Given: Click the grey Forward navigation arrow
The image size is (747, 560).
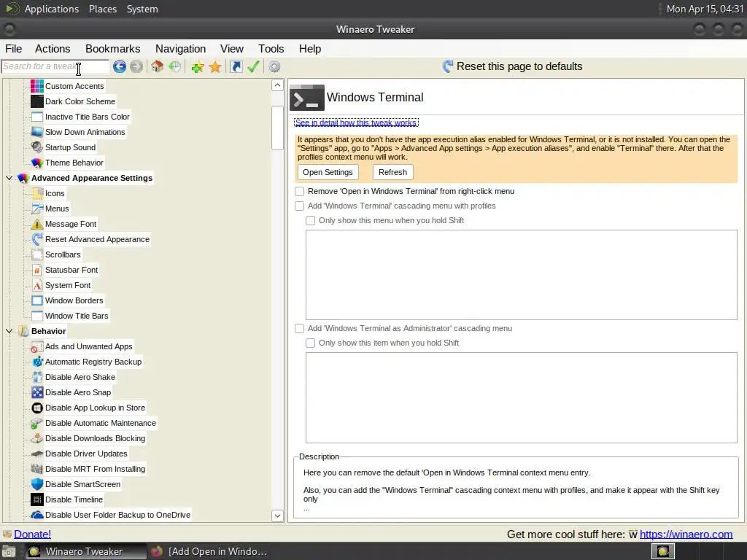Looking at the screenshot, I should (x=136, y=66).
